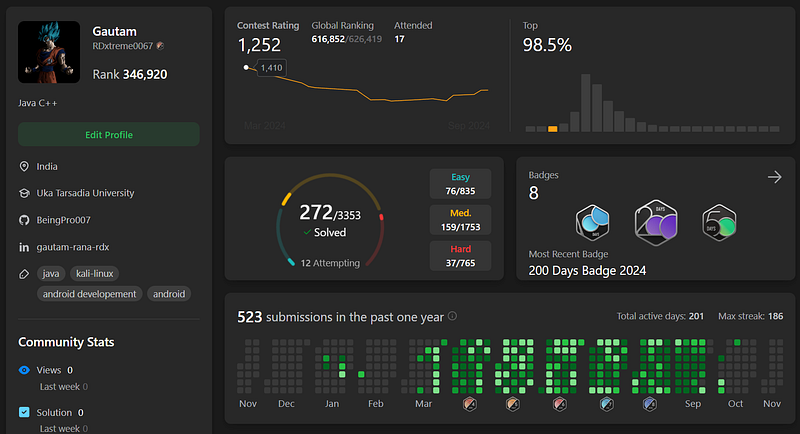Click the university graduation cap icon
Viewport: 800px width, 434px height.
pos(24,193)
